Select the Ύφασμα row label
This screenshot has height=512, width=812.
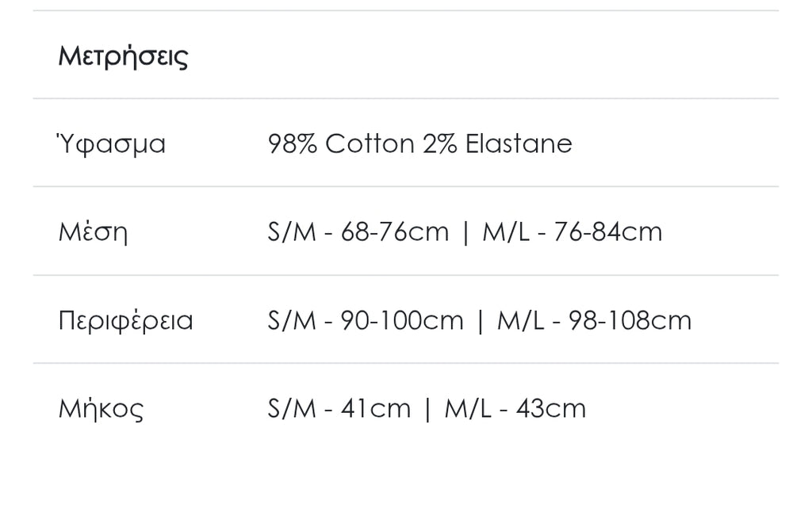tap(112, 144)
